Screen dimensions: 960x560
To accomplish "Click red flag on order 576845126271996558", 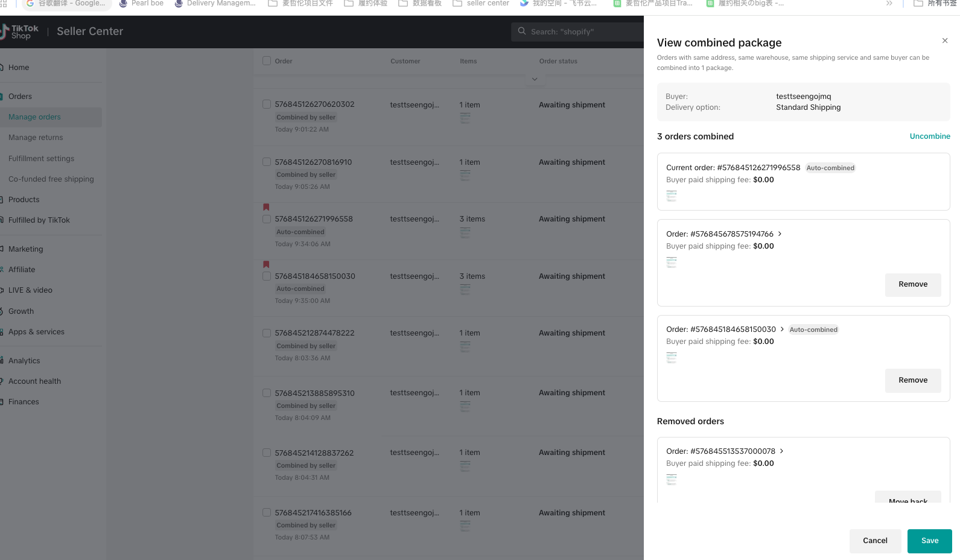I will (266, 207).
